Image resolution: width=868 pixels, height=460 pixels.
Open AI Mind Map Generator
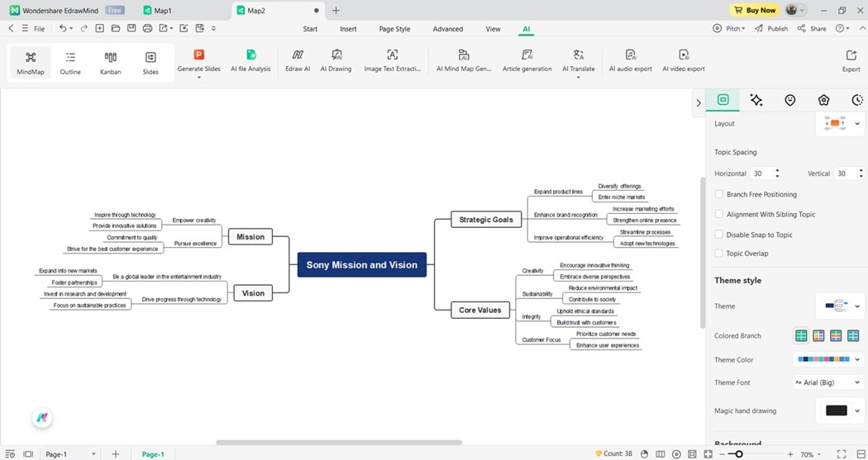pos(464,61)
